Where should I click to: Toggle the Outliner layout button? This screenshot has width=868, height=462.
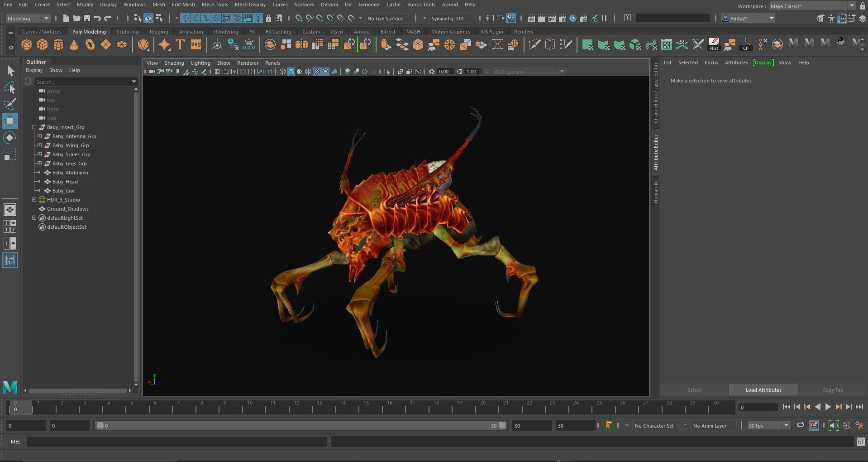pyautogui.click(x=10, y=260)
